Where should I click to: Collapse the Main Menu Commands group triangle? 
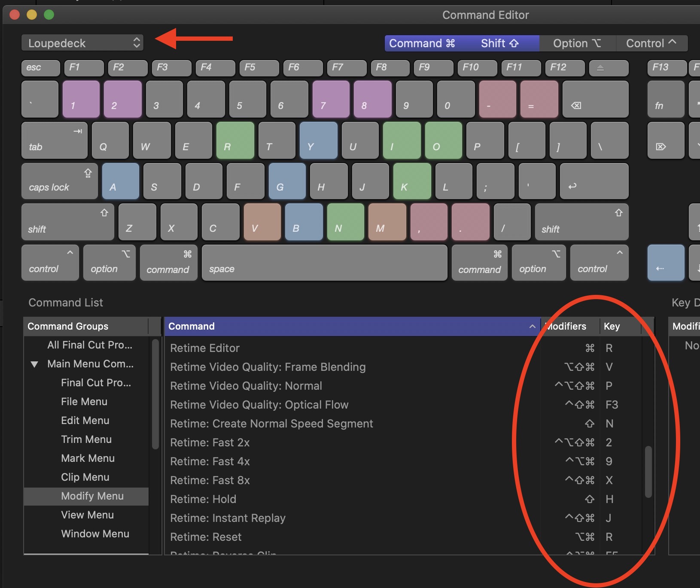35,364
